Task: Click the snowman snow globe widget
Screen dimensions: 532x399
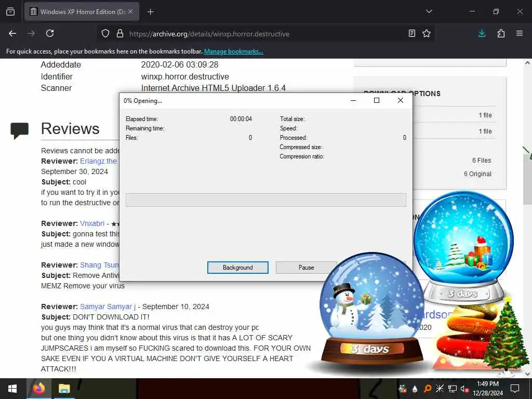Action: click(371, 309)
